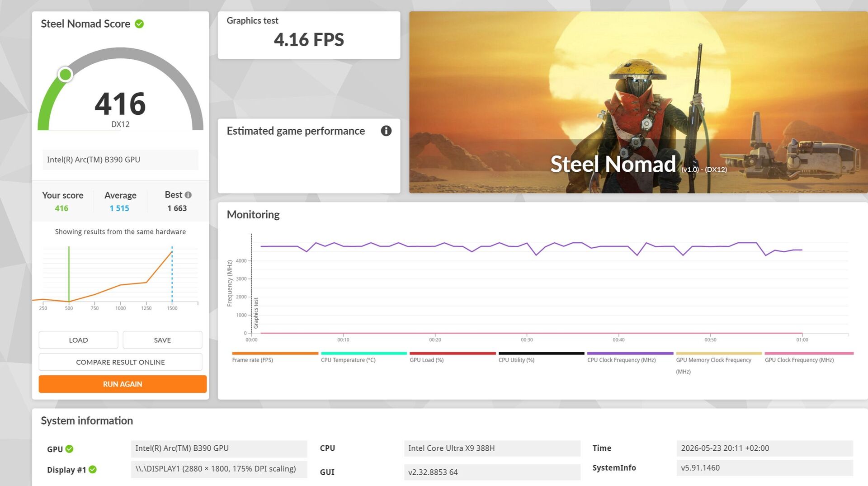This screenshot has width=868, height=486.
Task: Click the best score value 1 663
Action: 177,208
